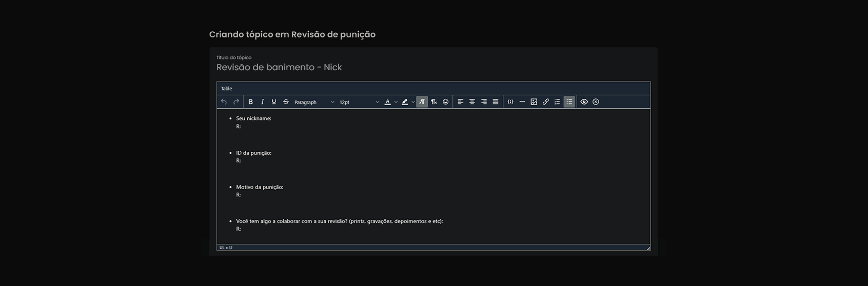Insert a link with the chain icon

pos(545,102)
